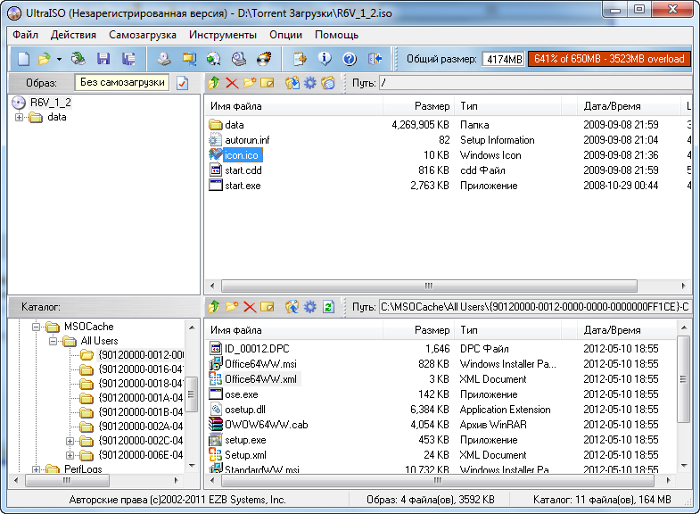The width and height of the screenshot is (700, 514).
Task: Expand the data folder in image tree
Action: [19, 117]
